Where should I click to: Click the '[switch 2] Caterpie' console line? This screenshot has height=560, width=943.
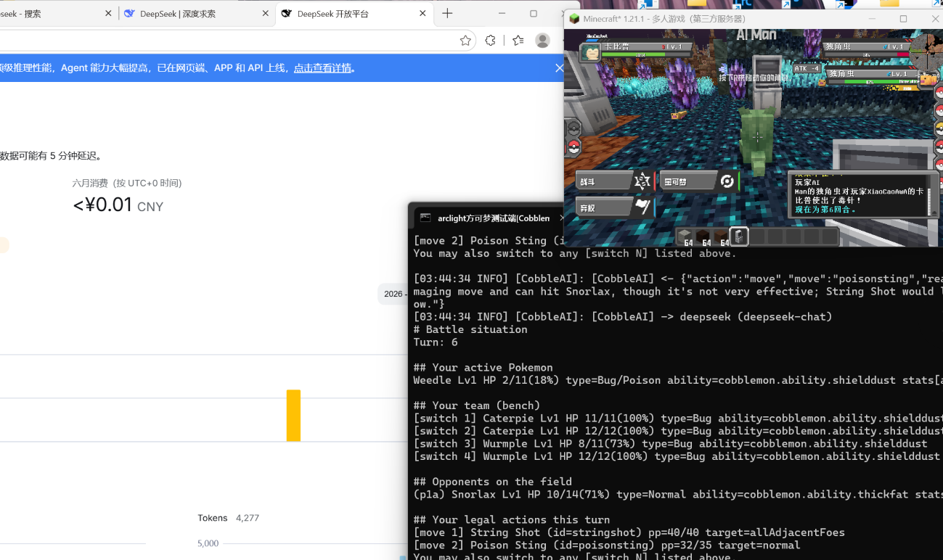point(678,431)
